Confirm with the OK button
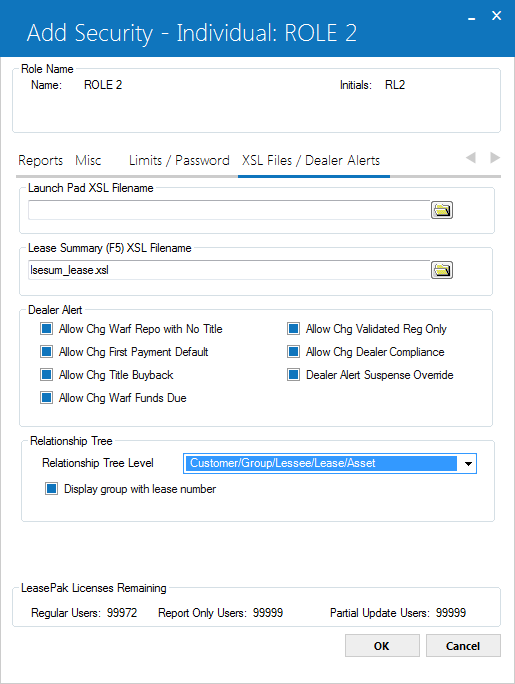Image resolution: width=515 pixels, height=684 pixels. [382, 646]
